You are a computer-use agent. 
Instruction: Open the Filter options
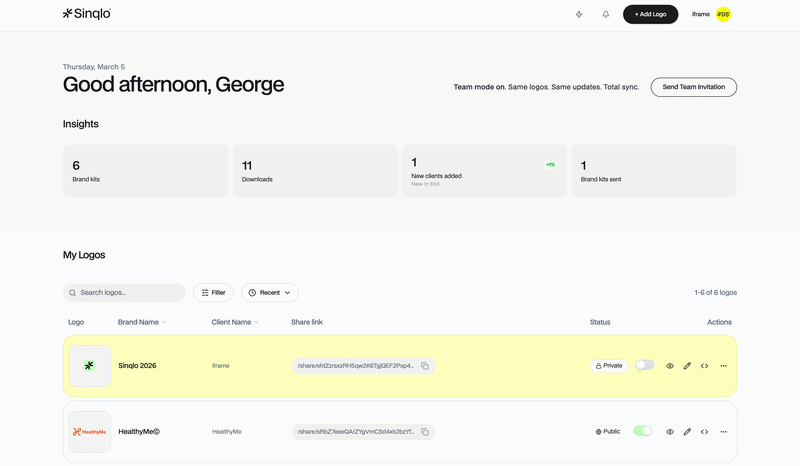(x=213, y=293)
